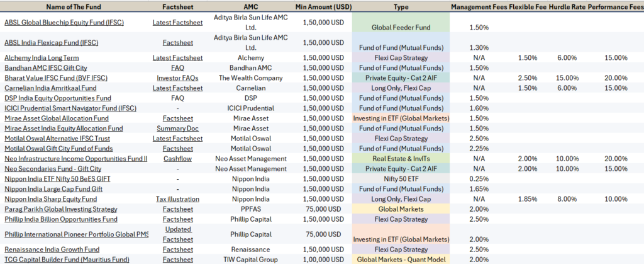Click the TIW Capital Group cell

pyautogui.click(x=250, y=260)
